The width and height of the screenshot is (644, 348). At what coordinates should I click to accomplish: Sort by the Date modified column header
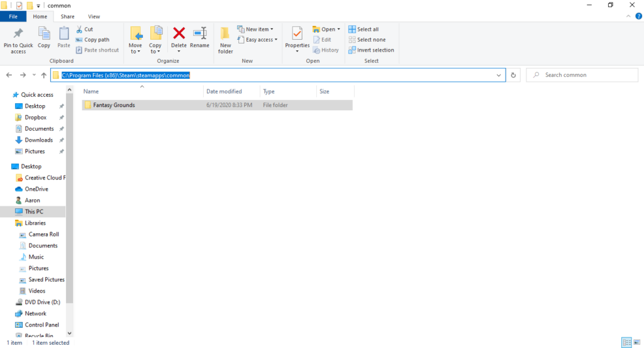point(231,91)
